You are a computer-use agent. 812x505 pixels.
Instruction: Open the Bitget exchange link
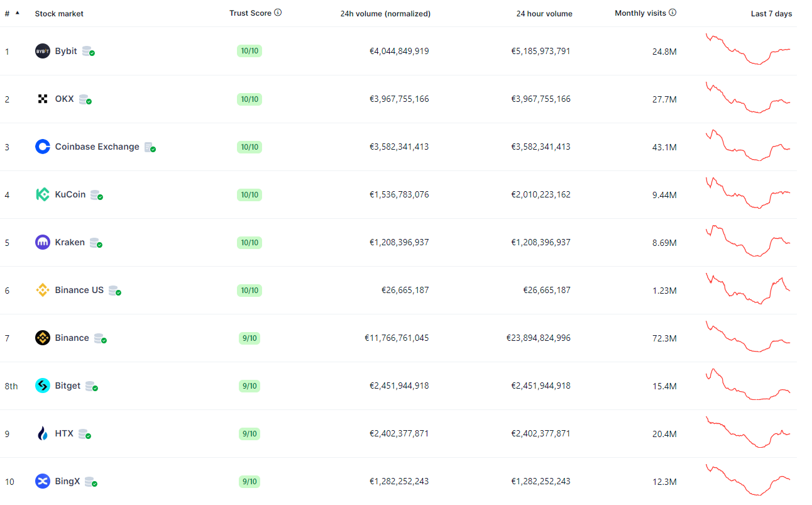(67, 386)
